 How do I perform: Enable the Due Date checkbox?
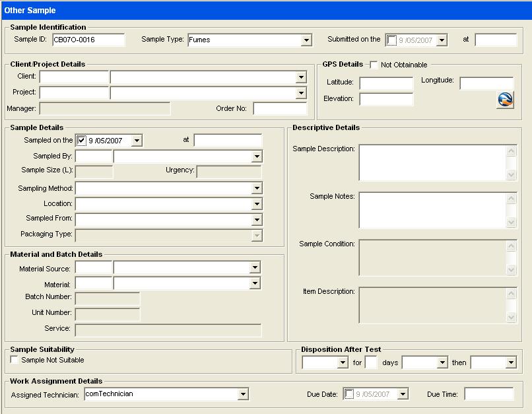pyautogui.click(x=349, y=394)
